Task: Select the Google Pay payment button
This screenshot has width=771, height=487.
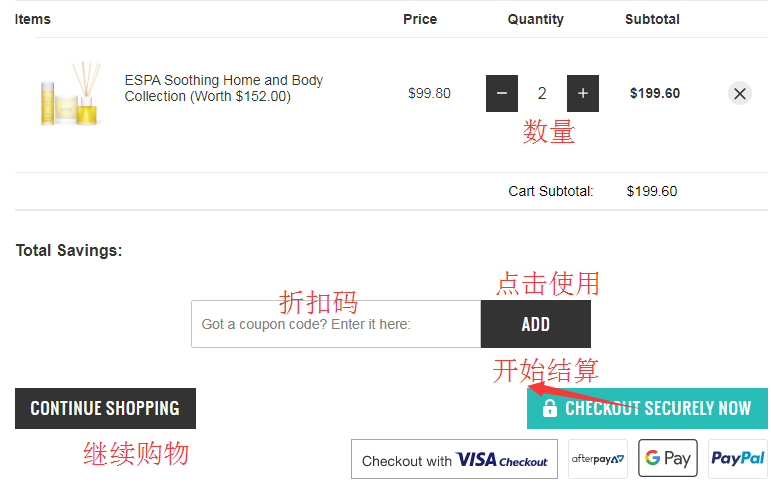Action: point(668,459)
